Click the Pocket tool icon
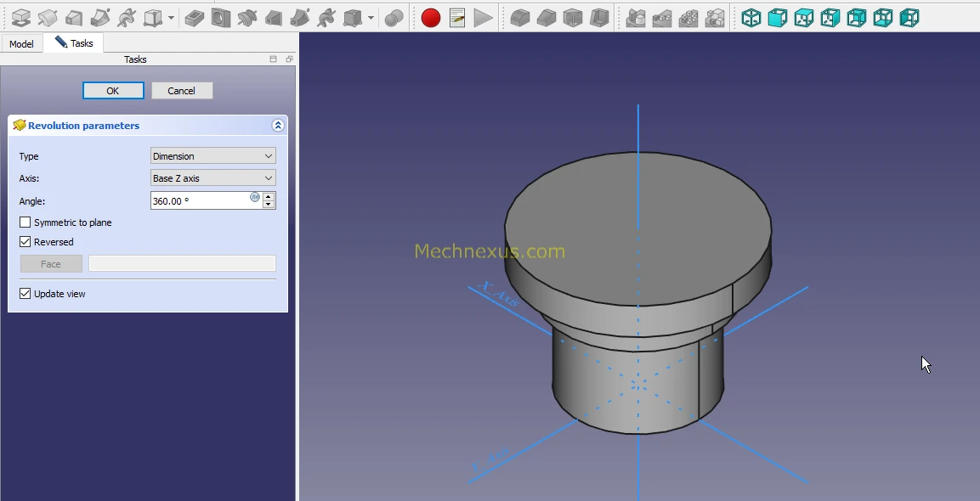Image resolution: width=980 pixels, height=501 pixels. (x=194, y=18)
